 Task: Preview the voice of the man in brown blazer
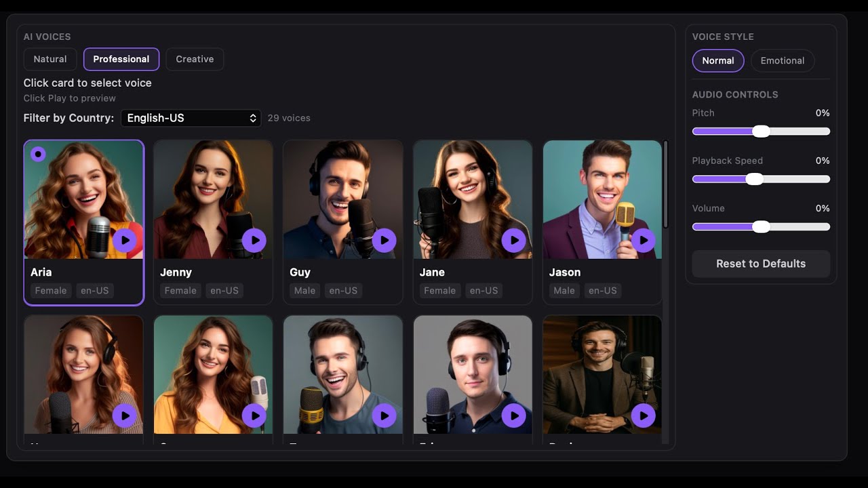pyautogui.click(x=644, y=415)
